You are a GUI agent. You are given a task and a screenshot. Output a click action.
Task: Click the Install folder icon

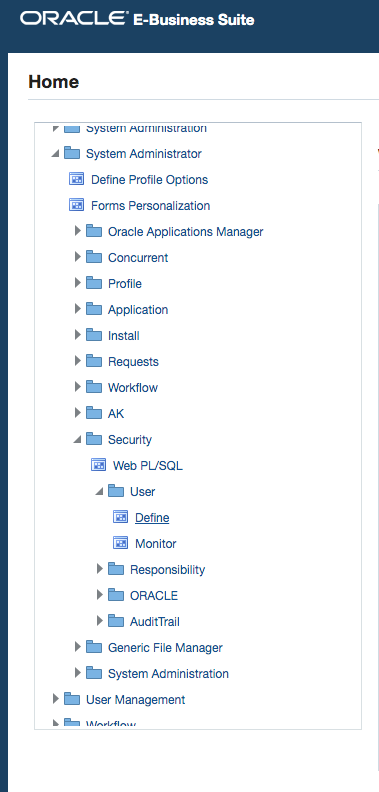coord(94,335)
